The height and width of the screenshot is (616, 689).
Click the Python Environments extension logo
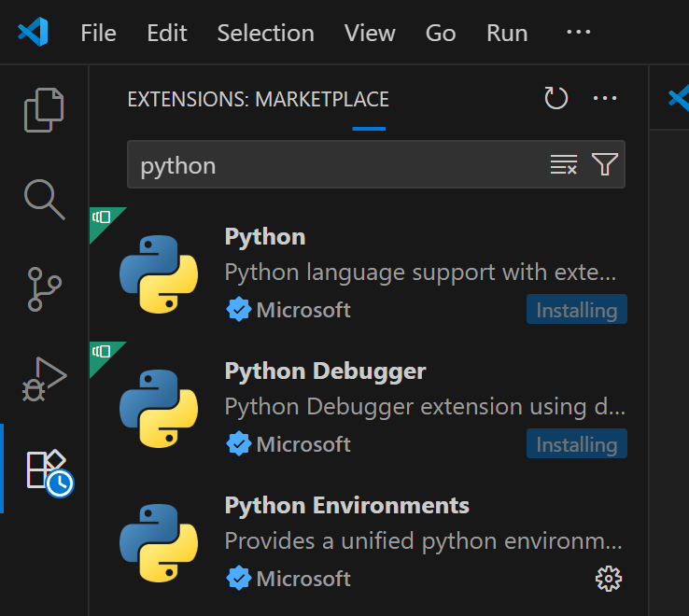(159, 543)
